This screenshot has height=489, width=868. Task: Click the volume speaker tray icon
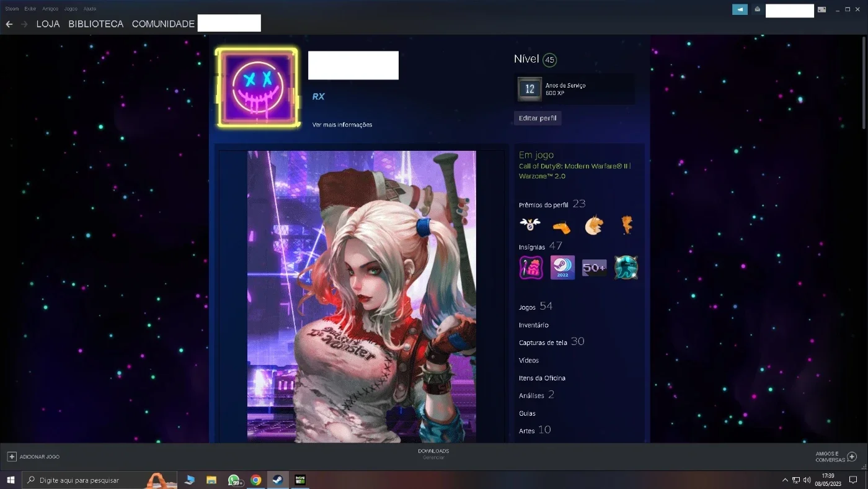point(807,480)
